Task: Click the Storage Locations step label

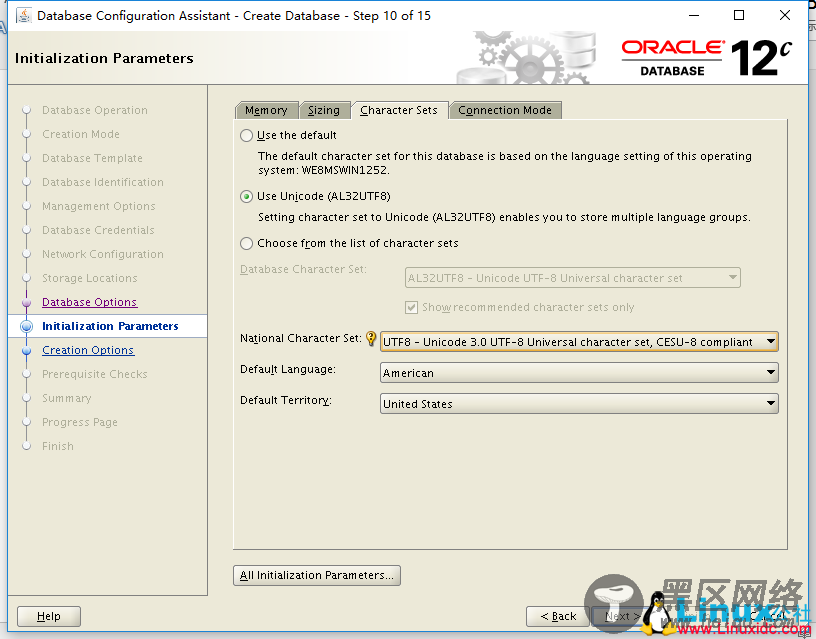Action: [x=90, y=278]
